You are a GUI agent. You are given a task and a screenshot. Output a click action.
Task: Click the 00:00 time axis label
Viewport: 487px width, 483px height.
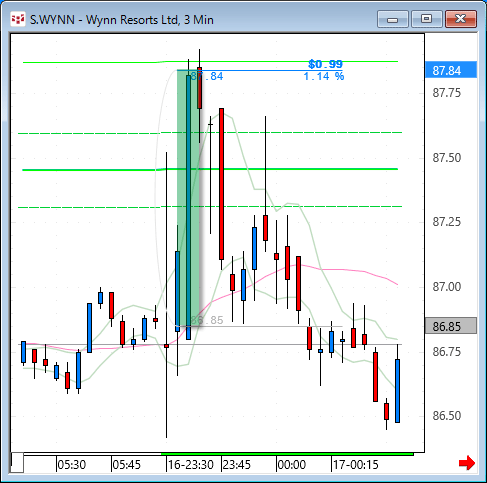[292, 464]
